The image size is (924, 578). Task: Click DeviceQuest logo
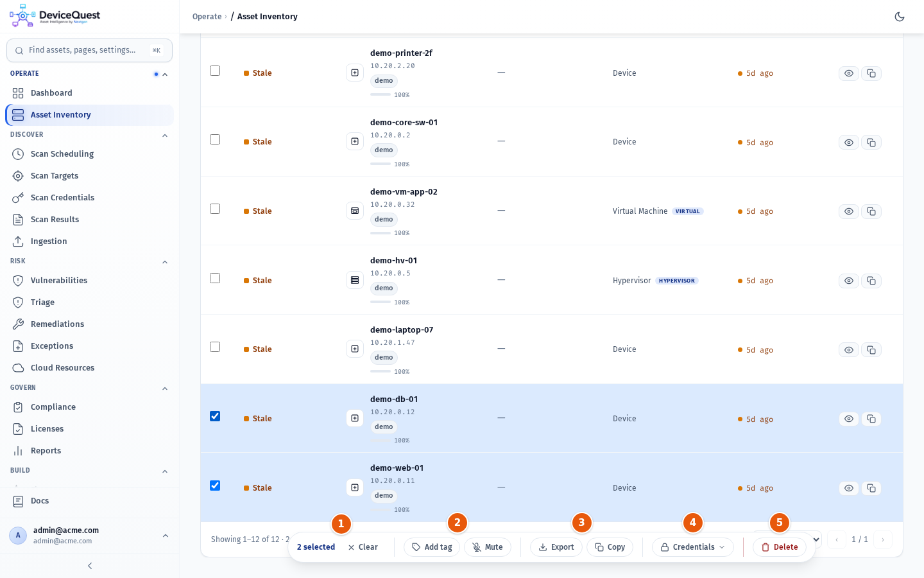[x=55, y=16]
